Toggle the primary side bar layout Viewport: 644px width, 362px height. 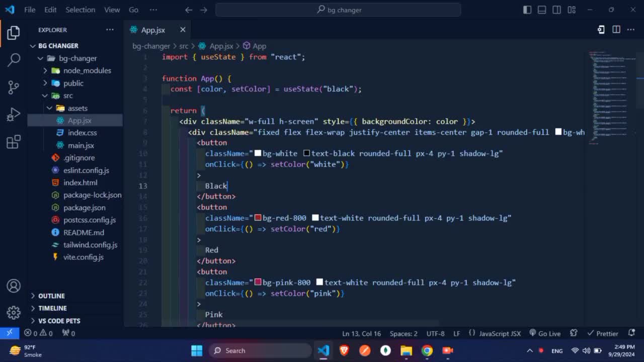(x=527, y=10)
